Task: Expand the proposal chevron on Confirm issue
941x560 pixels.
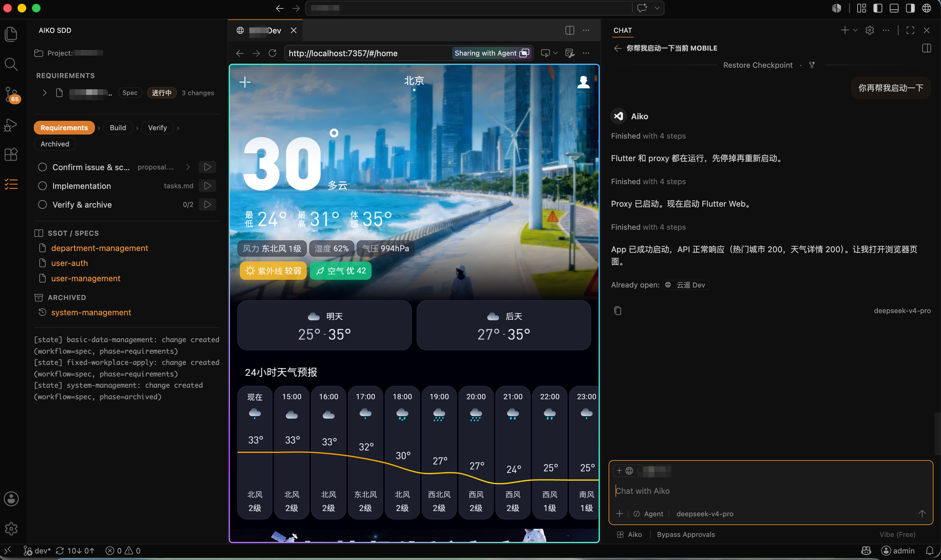Action: [x=188, y=167]
